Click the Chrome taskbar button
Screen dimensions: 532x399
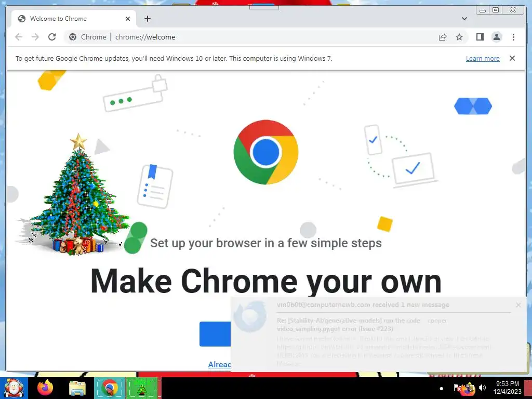pyautogui.click(x=110, y=388)
